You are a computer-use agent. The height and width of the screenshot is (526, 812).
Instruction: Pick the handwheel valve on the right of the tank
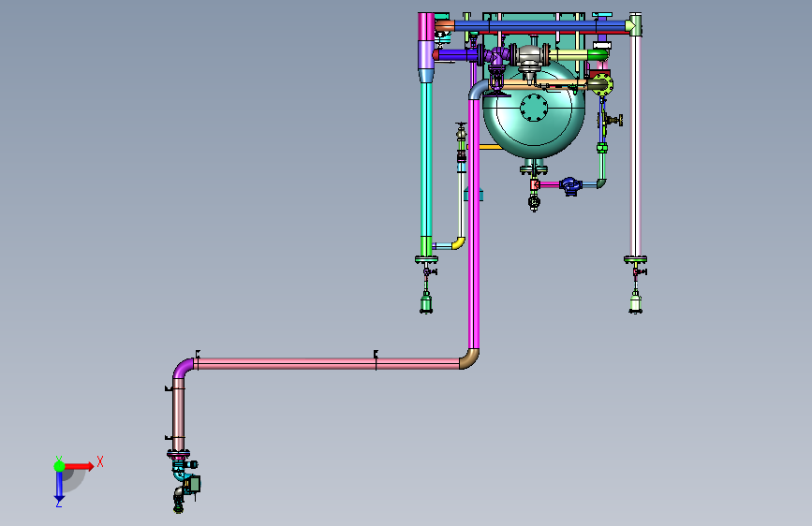tap(610, 120)
